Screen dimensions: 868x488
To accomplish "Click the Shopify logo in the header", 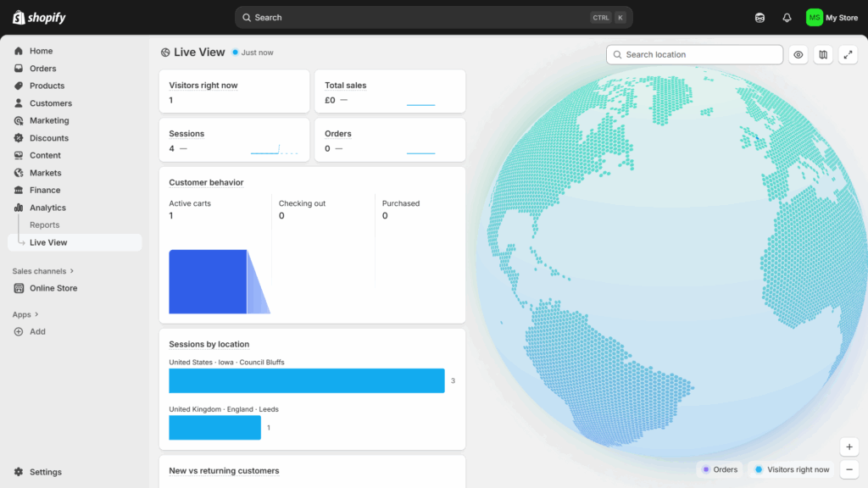I will 39,18.
